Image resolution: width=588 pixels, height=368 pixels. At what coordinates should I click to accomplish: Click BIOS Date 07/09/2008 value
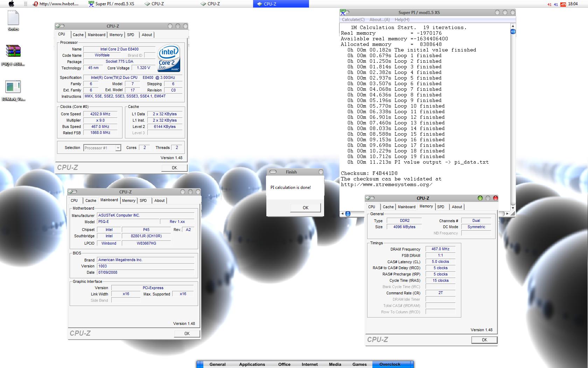pyautogui.click(x=146, y=272)
